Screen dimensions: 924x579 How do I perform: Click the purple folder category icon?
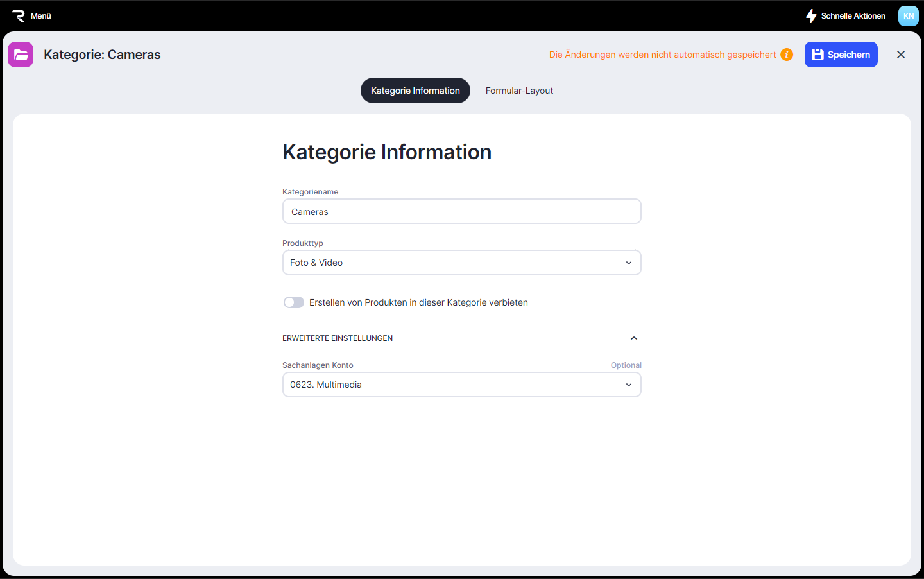pyautogui.click(x=21, y=55)
